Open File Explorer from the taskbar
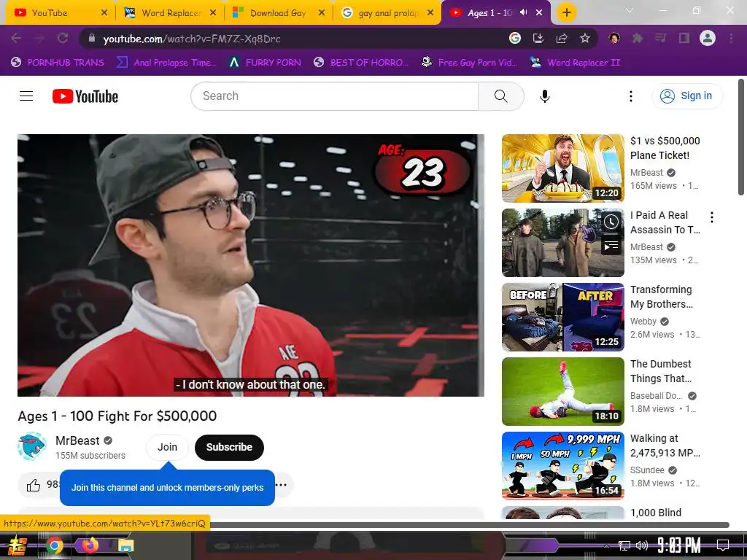Image resolution: width=747 pixels, height=560 pixels. [125, 545]
